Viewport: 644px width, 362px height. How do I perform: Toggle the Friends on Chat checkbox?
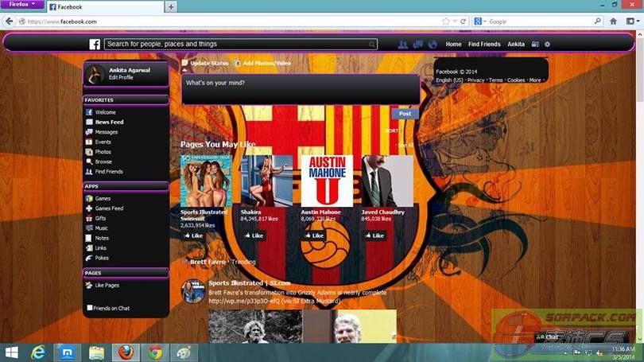90,308
